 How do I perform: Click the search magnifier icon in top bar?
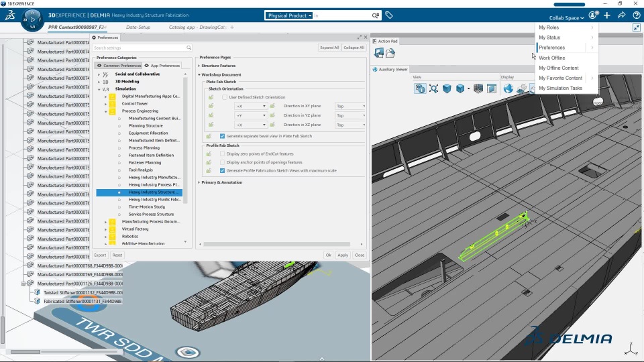click(376, 15)
